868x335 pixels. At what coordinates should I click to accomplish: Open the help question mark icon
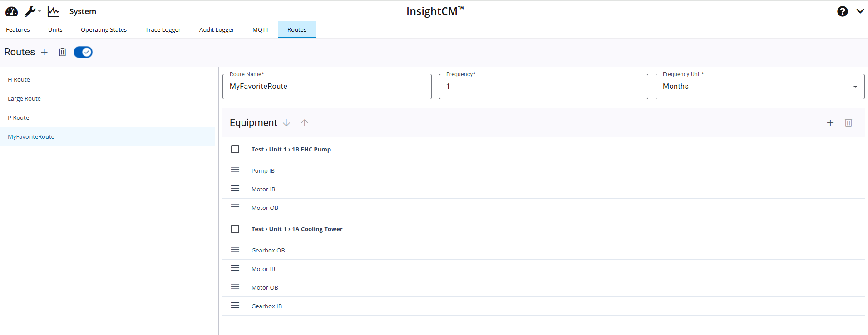[843, 11]
